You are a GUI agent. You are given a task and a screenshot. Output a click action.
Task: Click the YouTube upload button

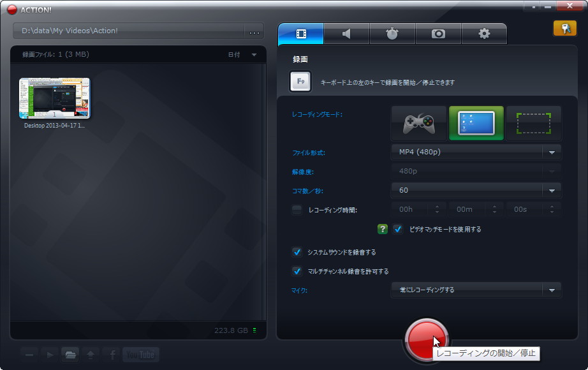tap(141, 355)
